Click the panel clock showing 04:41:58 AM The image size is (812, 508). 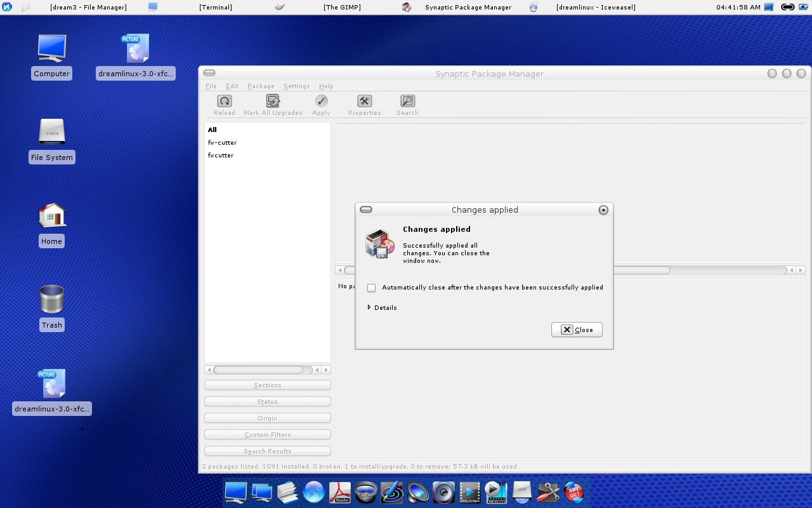[738, 7]
